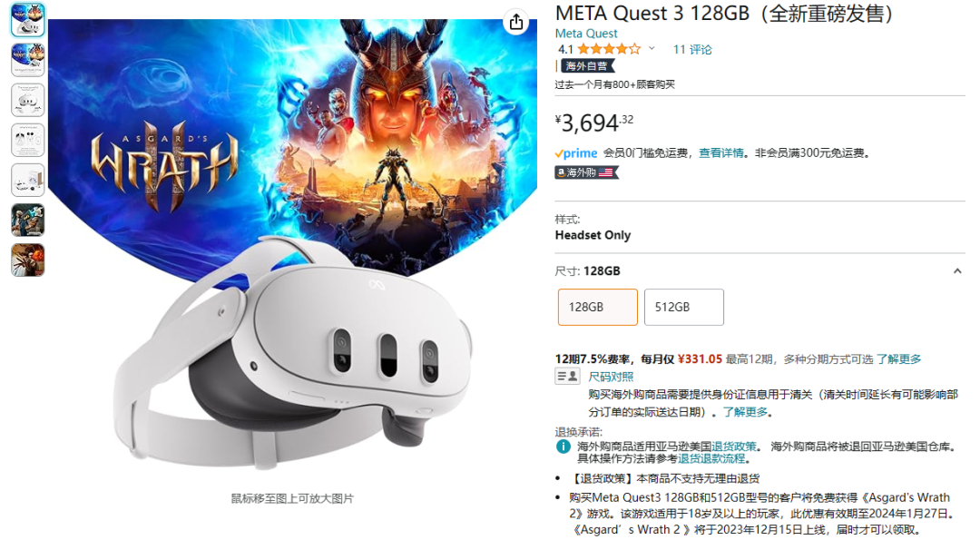Click 退货退款流程 refund process link

711,458
